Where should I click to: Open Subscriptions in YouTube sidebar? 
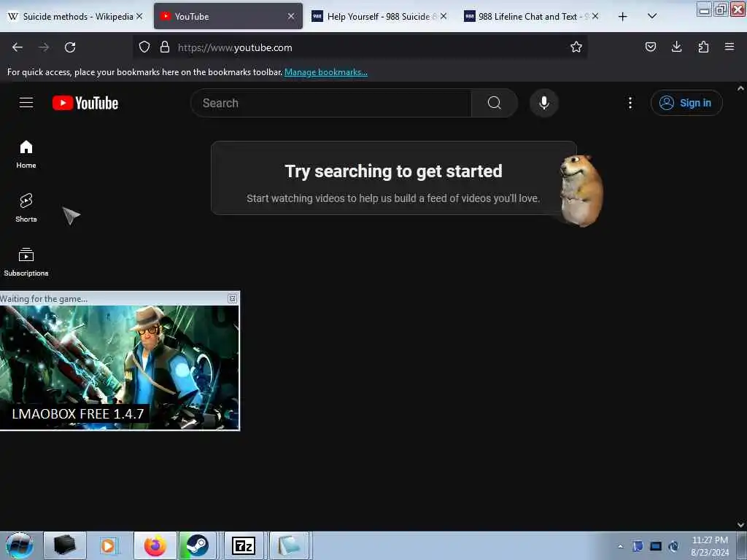26,262
